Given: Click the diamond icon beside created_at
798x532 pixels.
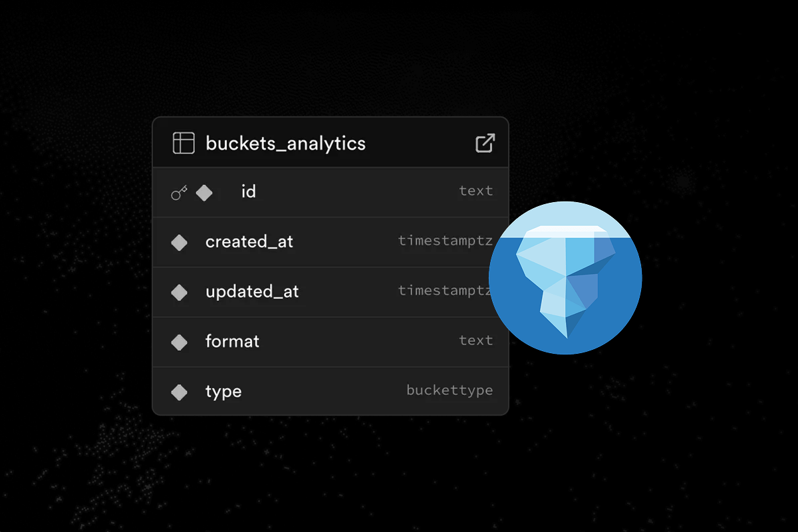Looking at the screenshot, I should click(x=179, y=242).
